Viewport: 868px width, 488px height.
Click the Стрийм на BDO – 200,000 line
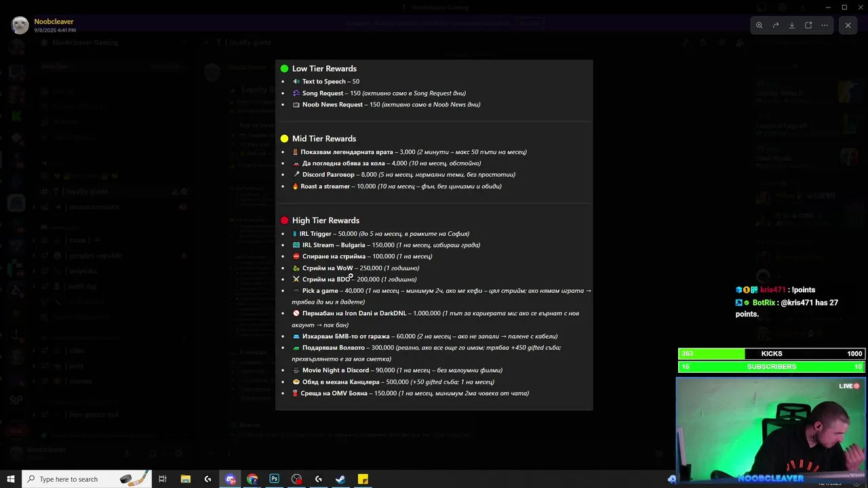click(x=355, y=279)
